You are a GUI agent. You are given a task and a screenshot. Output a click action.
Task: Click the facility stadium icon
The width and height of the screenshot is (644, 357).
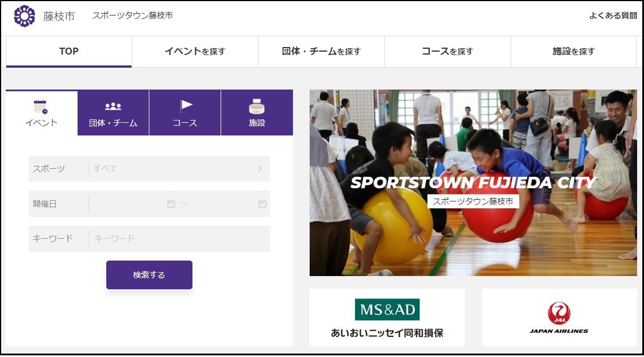click(x=257, y=106)
